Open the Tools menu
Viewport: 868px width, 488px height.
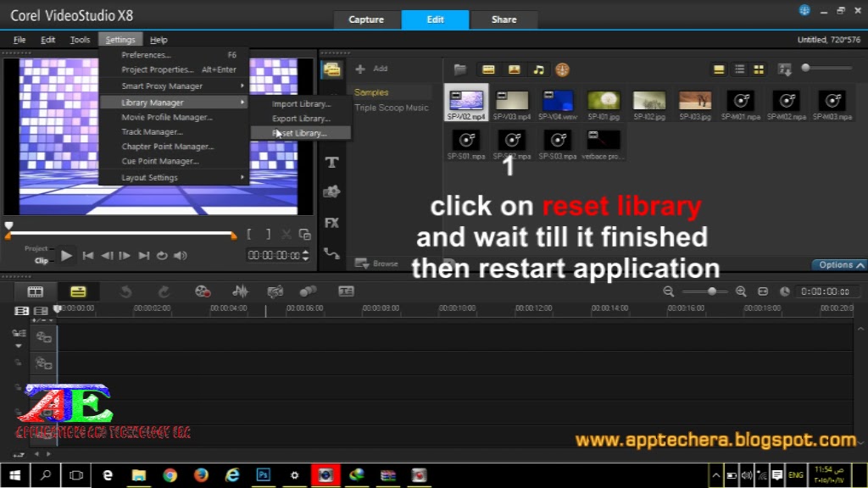click(80, 40)
